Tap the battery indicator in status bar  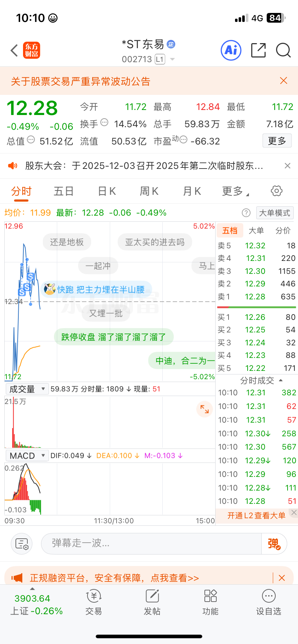click(x=276, y=18)
